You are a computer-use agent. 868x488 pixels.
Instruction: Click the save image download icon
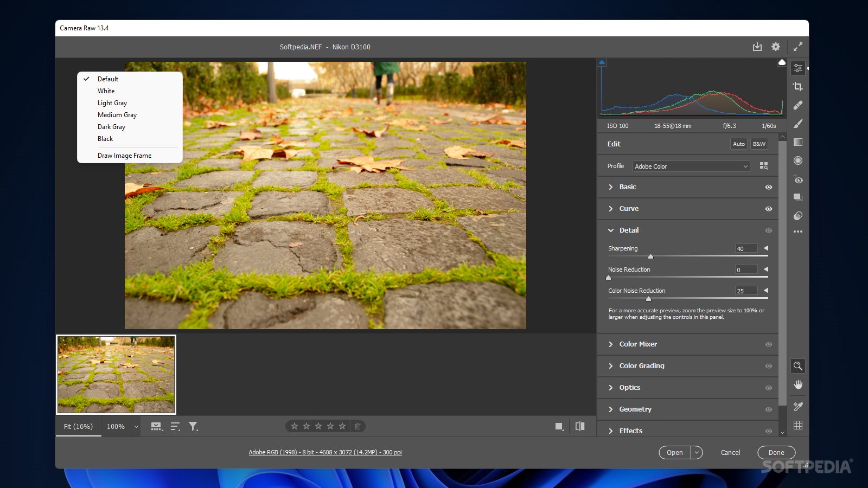757,47
